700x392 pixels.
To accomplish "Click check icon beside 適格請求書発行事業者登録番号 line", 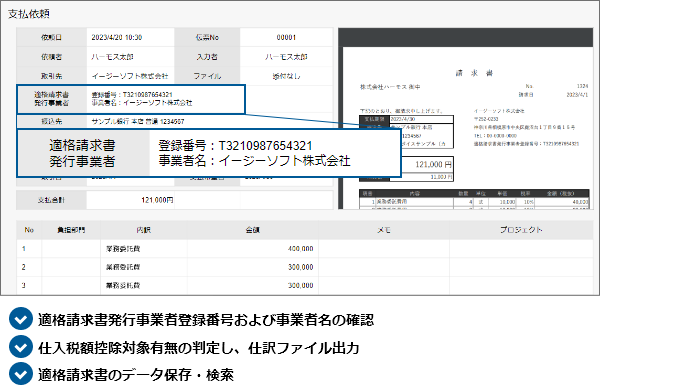I will point(21,319).
